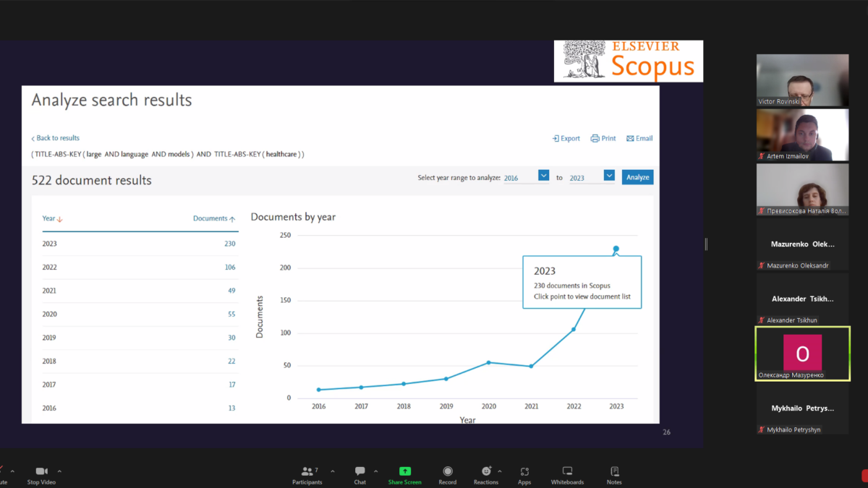Select Victor Rovinski's video thumbnail
Image resolution: width=868 pixels, height=488 pixels.
[x=802, y=80]
